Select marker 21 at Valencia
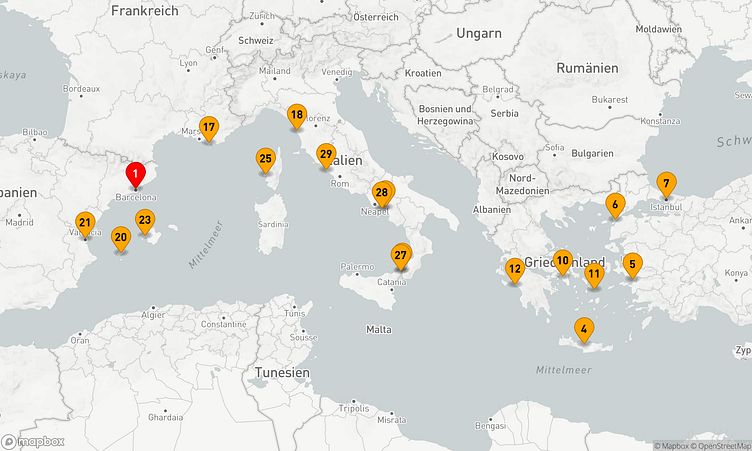 [x=85, y=224]
